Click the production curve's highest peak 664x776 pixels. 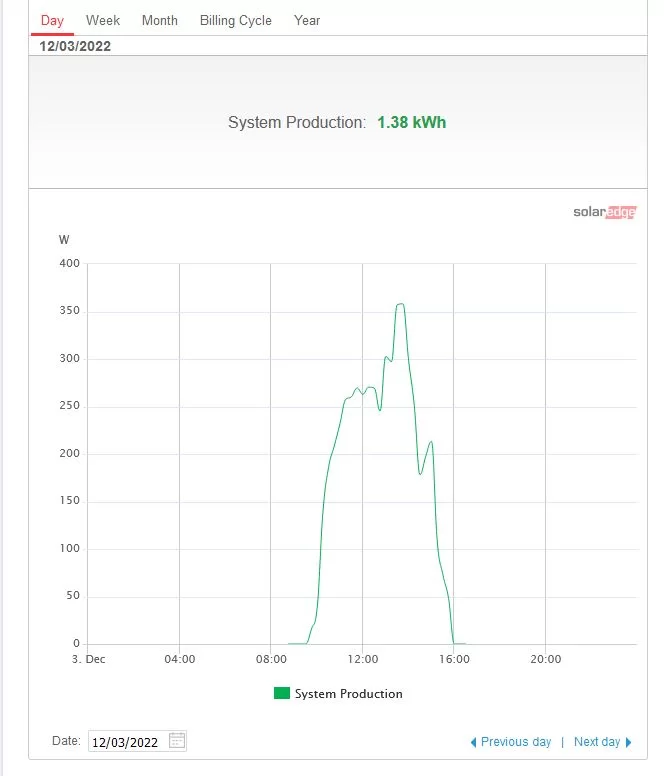click(x=400, y=304)
